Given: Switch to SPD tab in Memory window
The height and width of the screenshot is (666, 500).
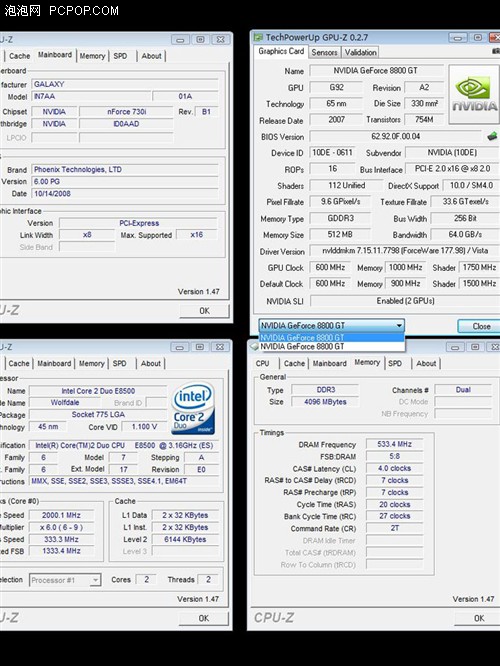Looking at the screenshot, I should (x=395, y=364).
